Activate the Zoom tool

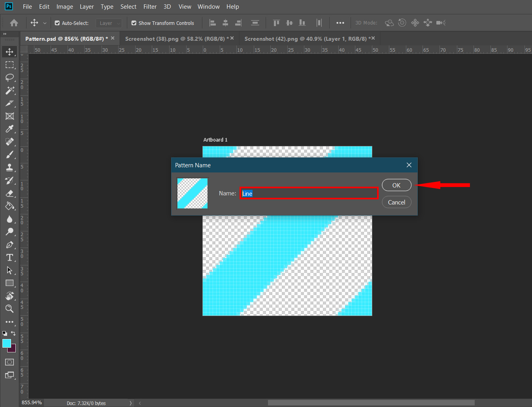point(9,309)
